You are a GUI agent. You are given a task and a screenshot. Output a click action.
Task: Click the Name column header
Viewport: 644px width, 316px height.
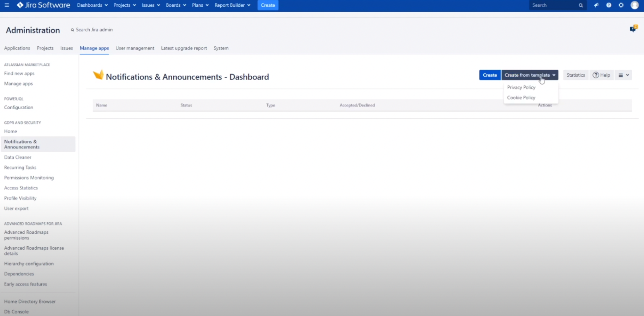coord(102,105)
